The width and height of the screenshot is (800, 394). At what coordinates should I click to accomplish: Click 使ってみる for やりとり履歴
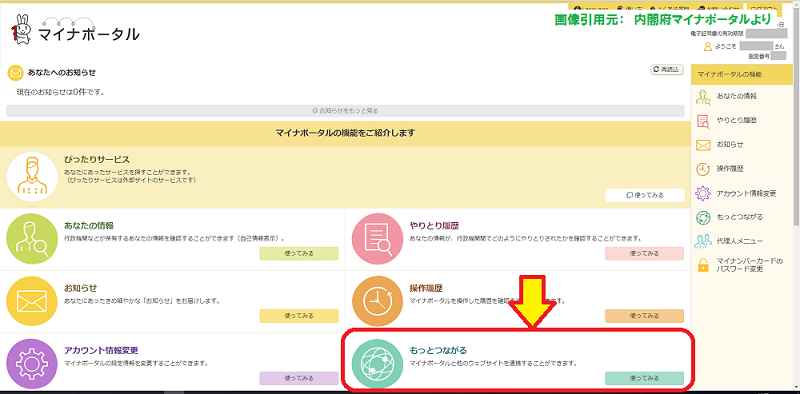(644, 253)
